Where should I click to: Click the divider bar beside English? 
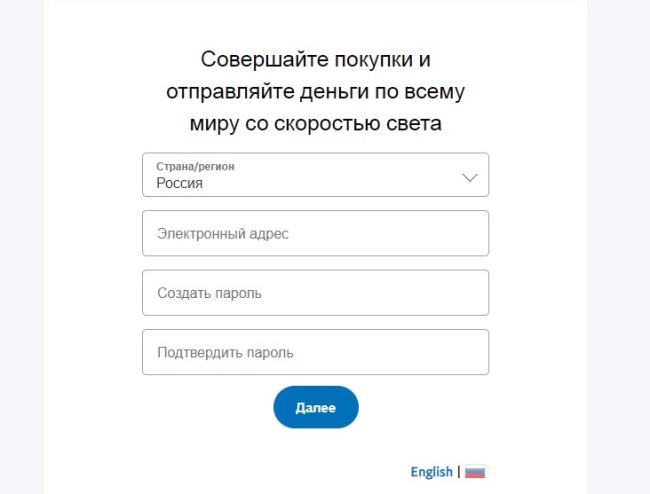coord(459,472)
